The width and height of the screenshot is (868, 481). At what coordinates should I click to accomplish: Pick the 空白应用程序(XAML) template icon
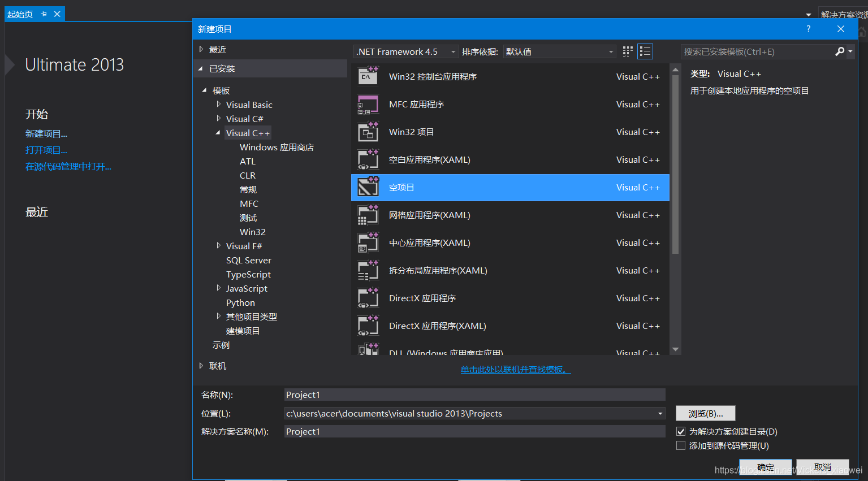tap(368, 159)
